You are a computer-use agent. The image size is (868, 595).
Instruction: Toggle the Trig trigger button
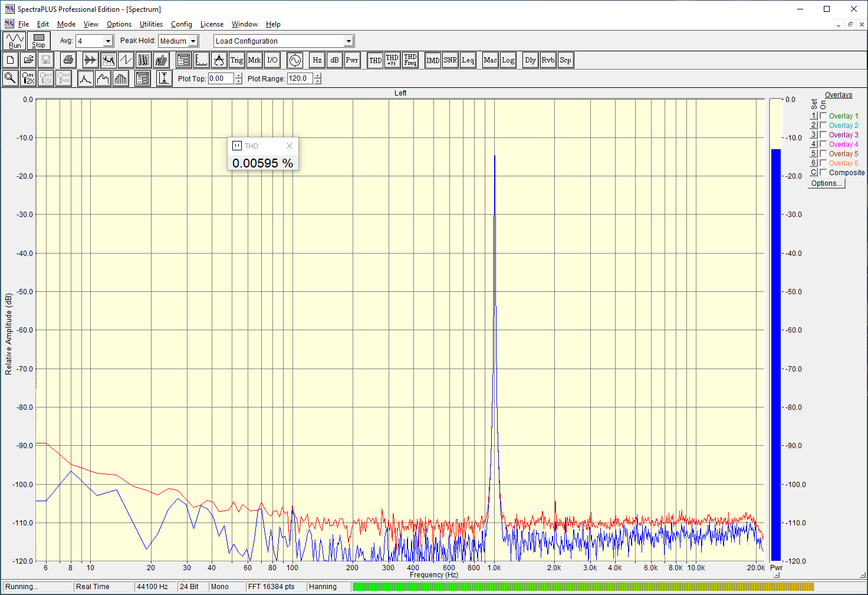[237, 60]
